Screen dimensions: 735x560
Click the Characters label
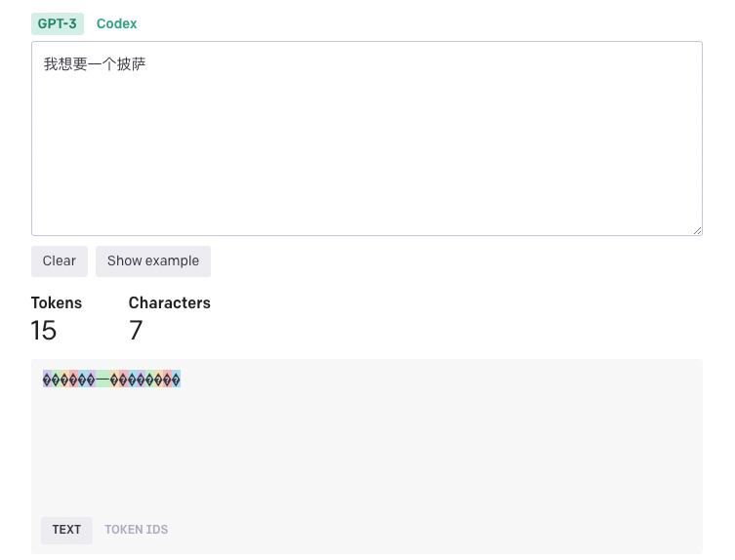(x=170, y=302)
